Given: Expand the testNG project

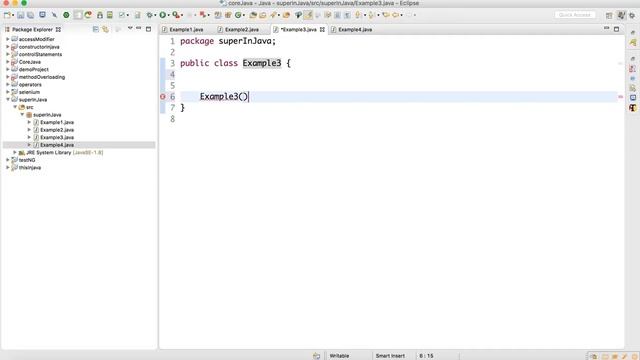Looking at the screenshot, I should [8, 160].
